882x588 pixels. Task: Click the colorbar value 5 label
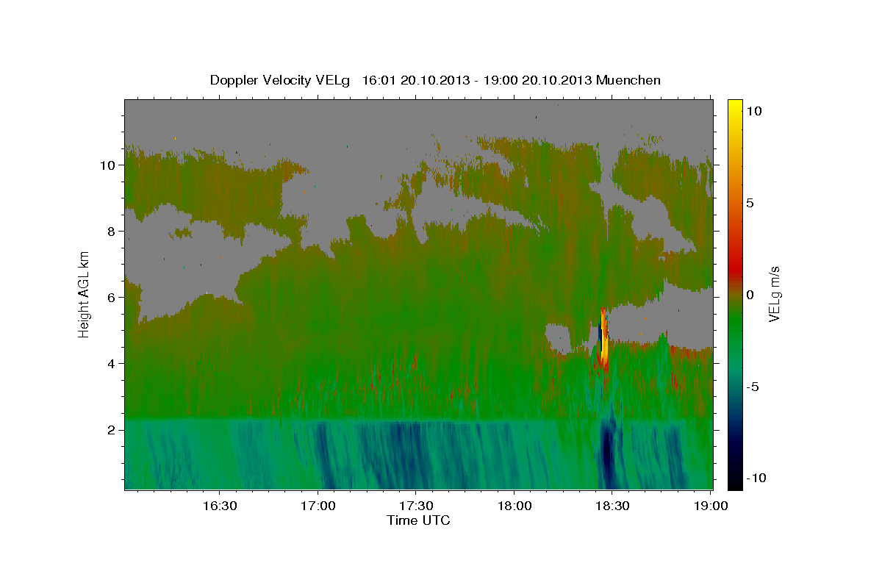pos(750,203)
